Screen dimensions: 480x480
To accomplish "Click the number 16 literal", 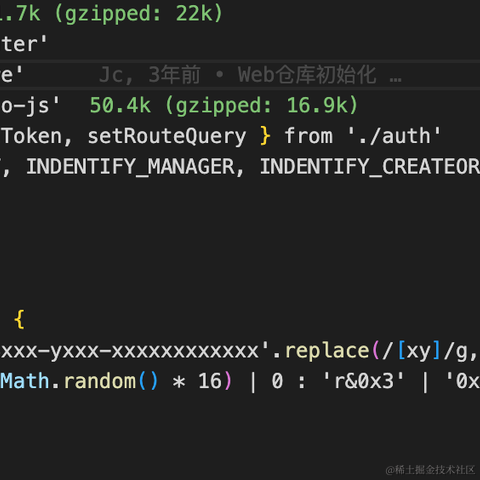I will pos(210,381).
